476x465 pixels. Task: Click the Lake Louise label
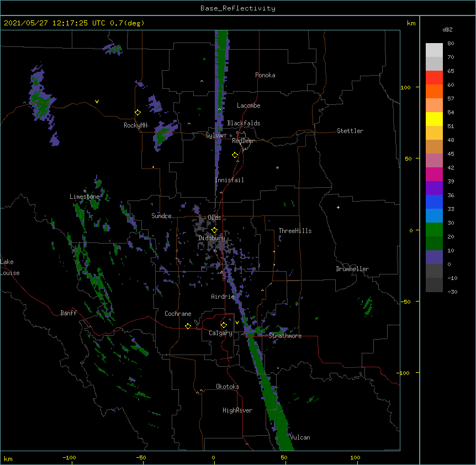pos(10,267)
